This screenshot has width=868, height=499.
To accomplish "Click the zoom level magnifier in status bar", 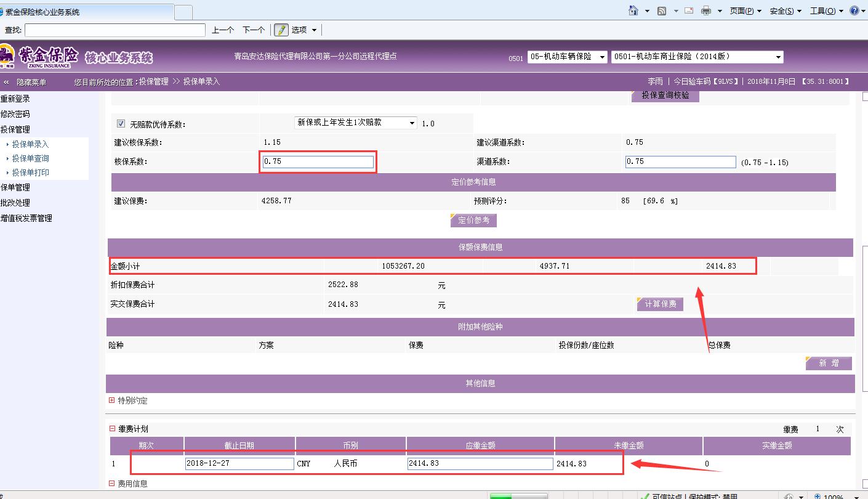I will (x=817, y=497).
